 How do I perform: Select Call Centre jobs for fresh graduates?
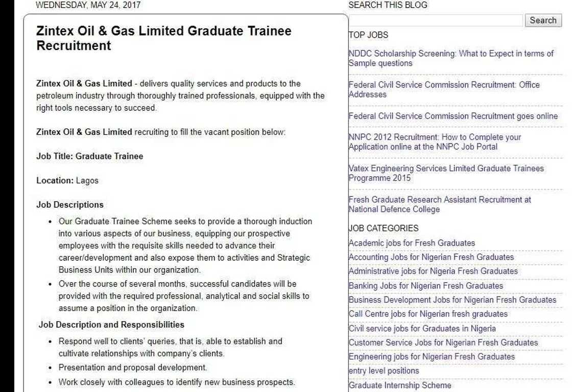coord(427,314)
